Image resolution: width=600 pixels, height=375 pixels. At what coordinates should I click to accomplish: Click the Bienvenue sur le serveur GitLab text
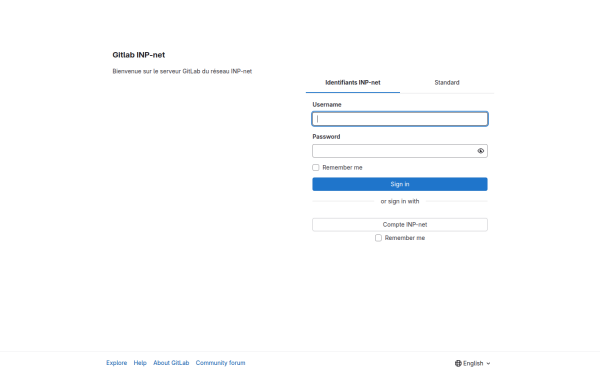click(x=182, y=71)
